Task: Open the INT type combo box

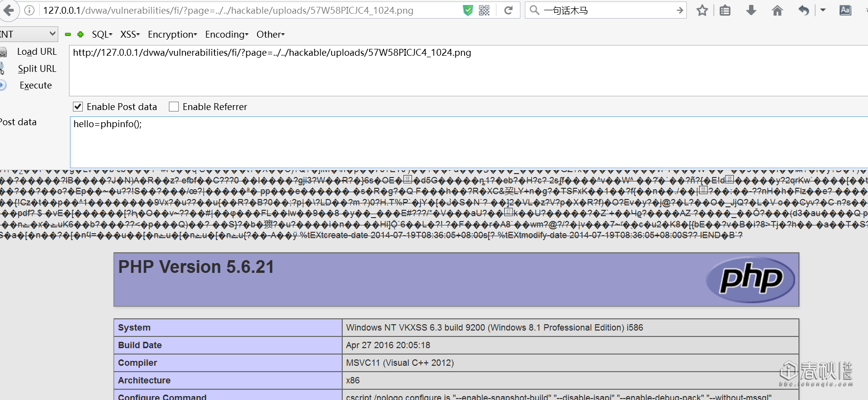Action: coord(28,34)
